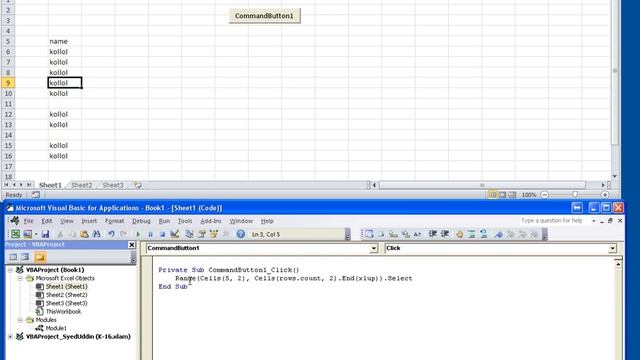Save the workbook via VBA toolbar
Screen dimensions: 640x360
click(45, 234)
